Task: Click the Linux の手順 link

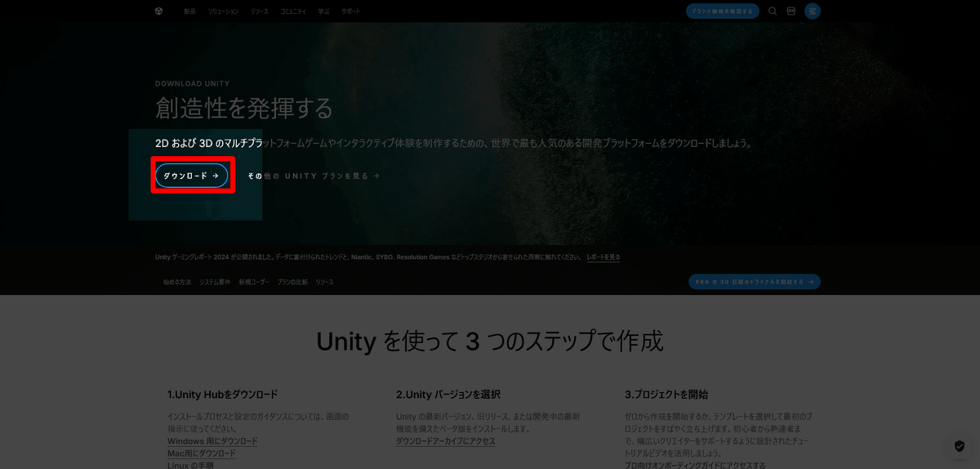Action: point(190,465)
